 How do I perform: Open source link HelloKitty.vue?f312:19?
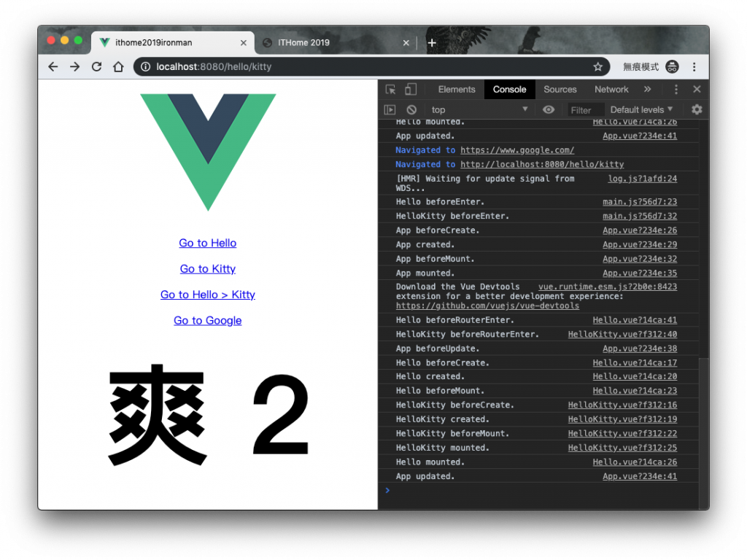(622, 419)
